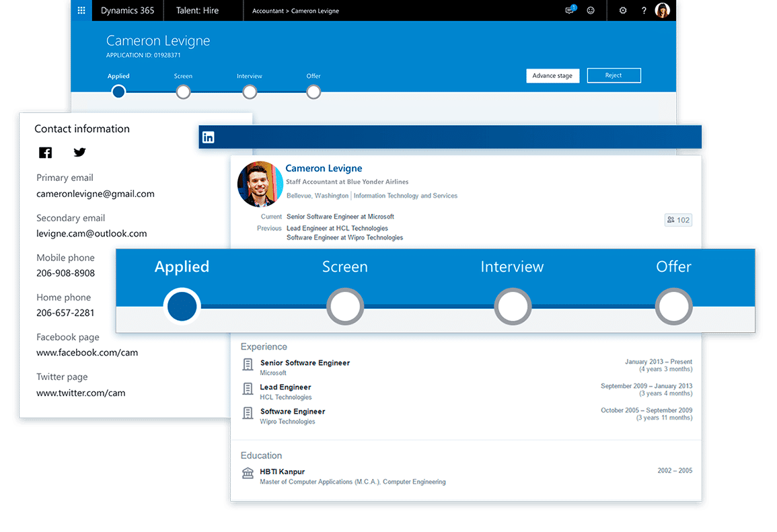Select the small Interview stage circle
The image size is (777, 532).
250,91
